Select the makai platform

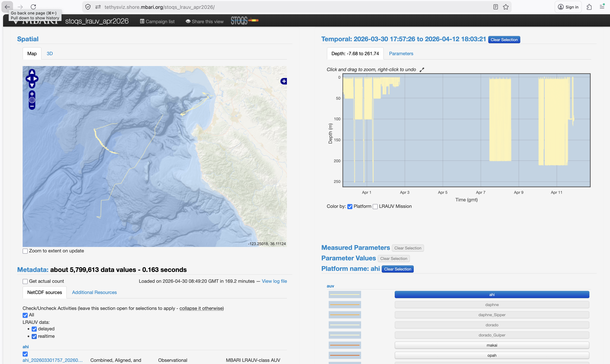pos(492,345)
